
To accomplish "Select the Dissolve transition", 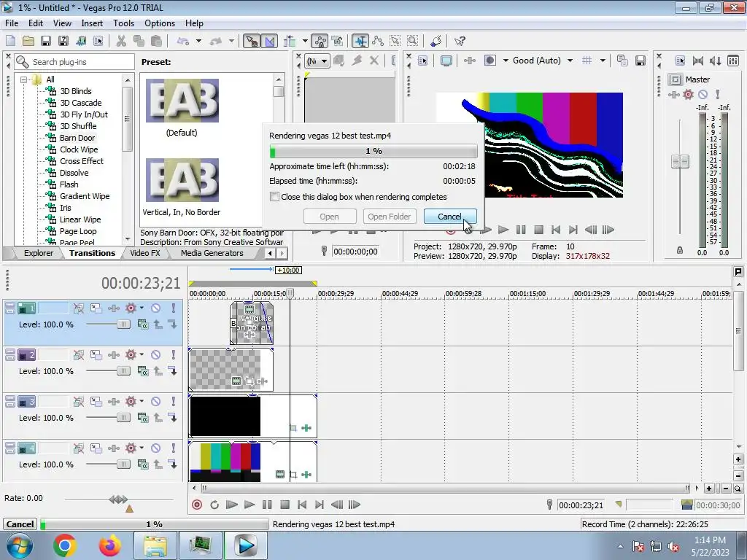I will click(74, 173).
